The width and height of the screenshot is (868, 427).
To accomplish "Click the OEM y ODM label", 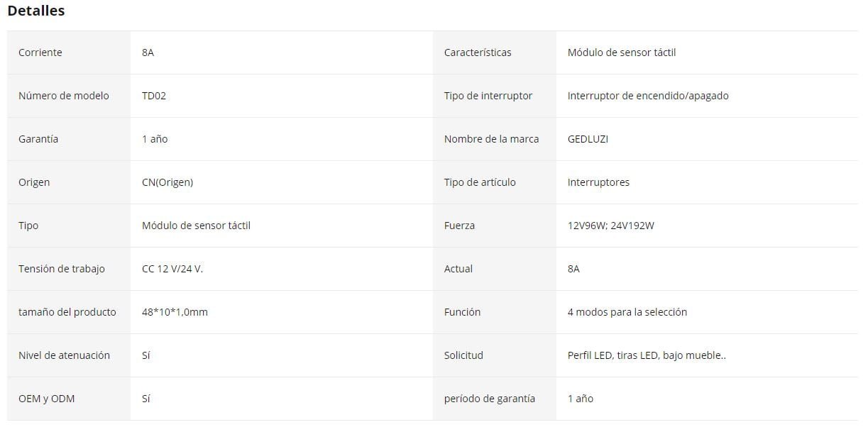I will [x=46, y=399].
